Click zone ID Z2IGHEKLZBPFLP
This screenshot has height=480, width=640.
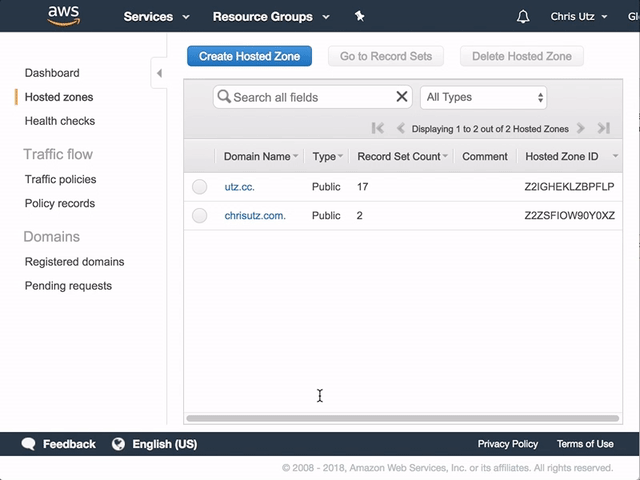click(x=569, y=187)
